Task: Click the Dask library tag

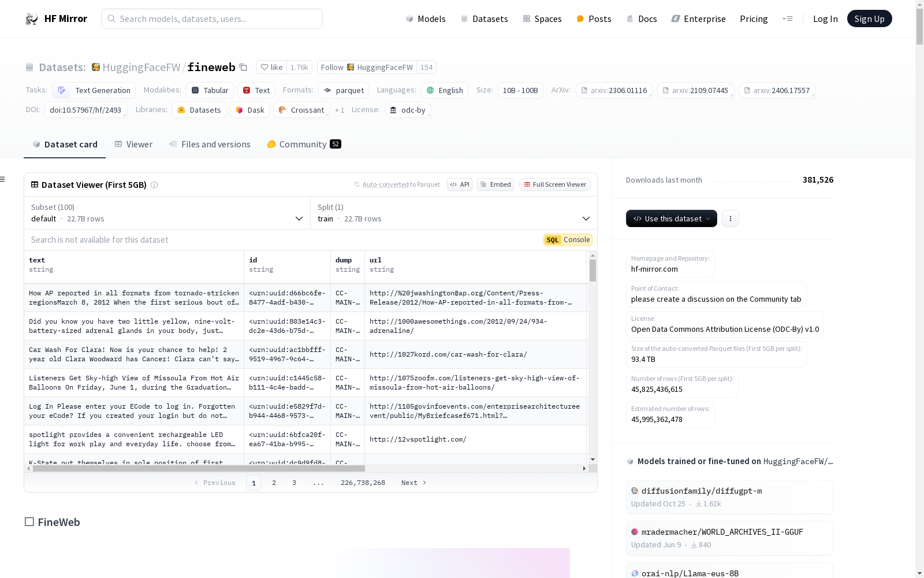Action: [250, 110]
